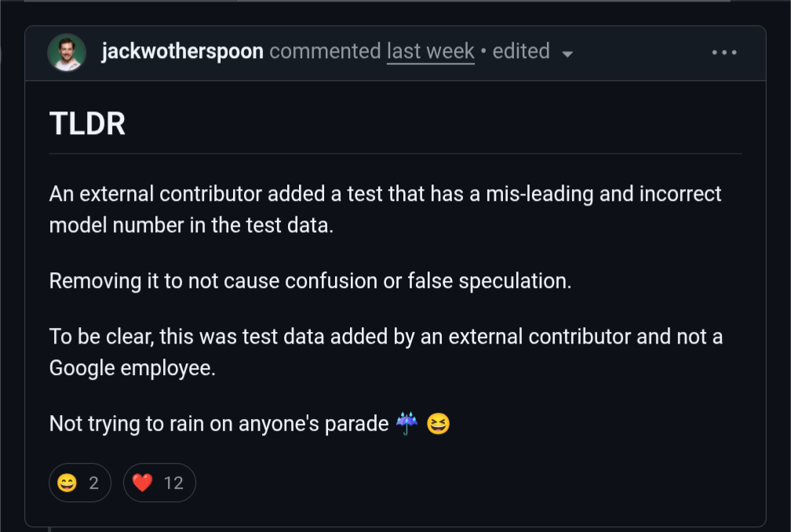The height and width of the screenshot is (532, 791).
Task: Click the 'To be clear' paragraph
Action: point(385,337)
